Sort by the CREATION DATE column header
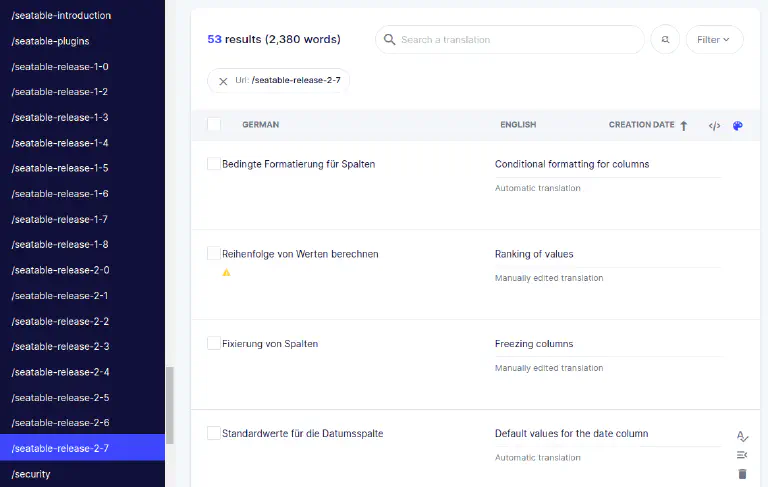The height and width of the screenshot is (487, 768). pos(642,124)
